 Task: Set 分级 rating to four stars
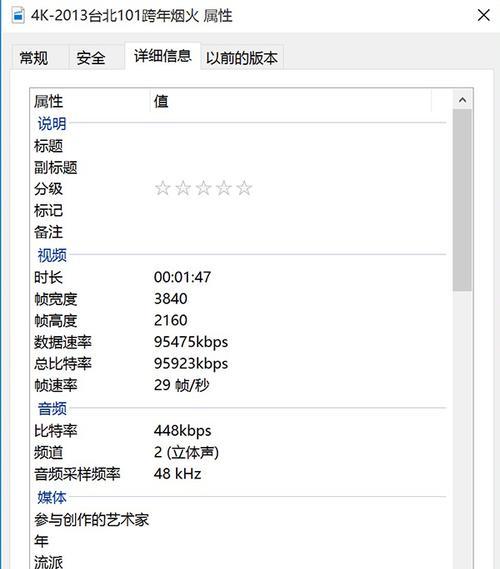[224, 188]
